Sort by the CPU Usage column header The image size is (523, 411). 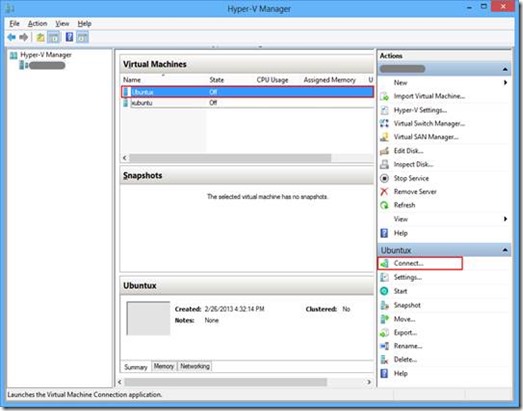pos(272,80)
